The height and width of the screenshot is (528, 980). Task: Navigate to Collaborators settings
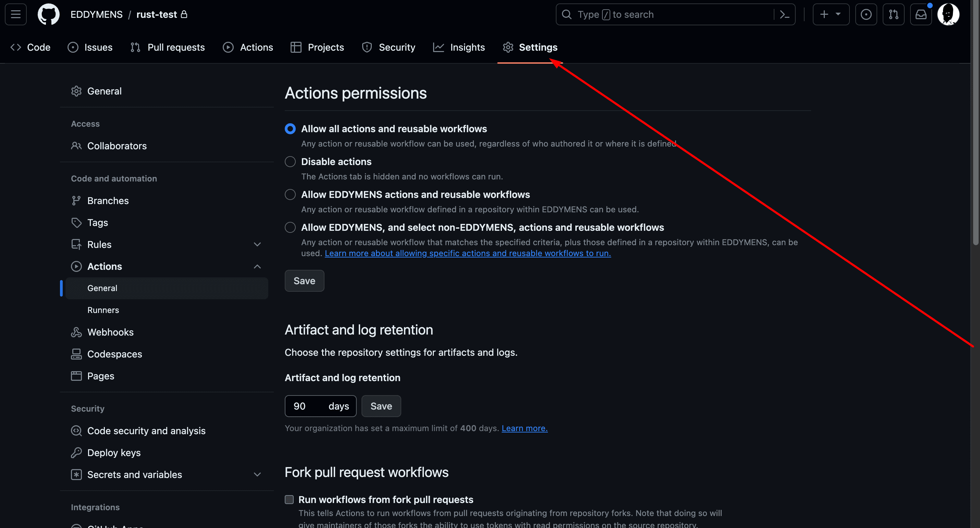point(117,146)
